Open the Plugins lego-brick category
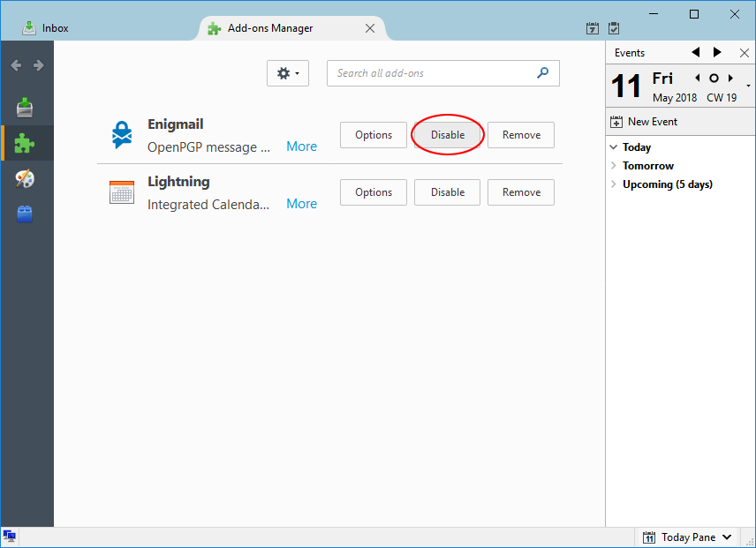Image resolution: width=756 pixels, height=548 pixels. click(x=25, y=214)
